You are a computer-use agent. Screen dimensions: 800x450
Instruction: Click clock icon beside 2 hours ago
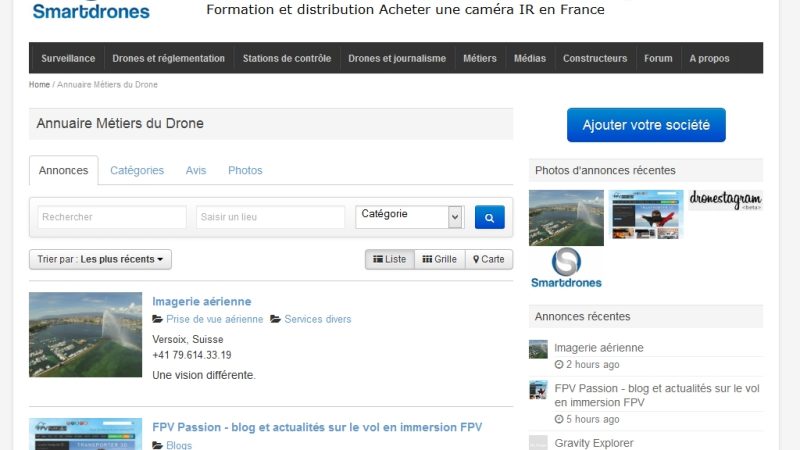559,365
